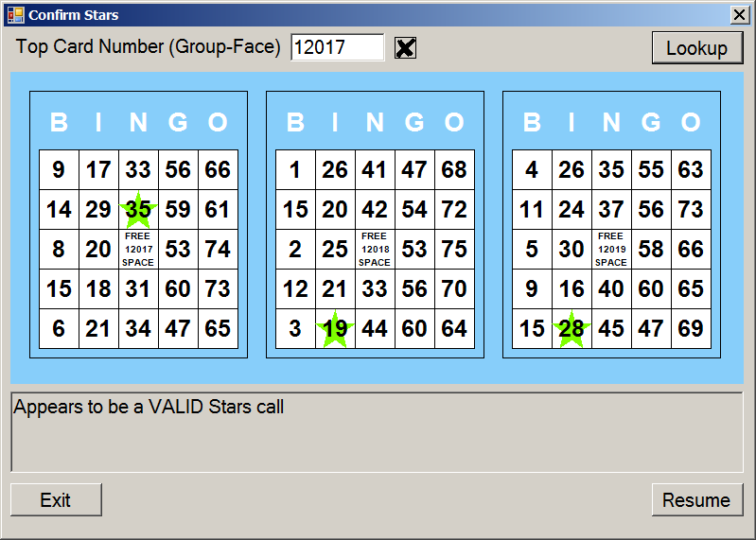Click number 69 on card 12019
This screenshot has width=756, height=540.
click(691, 328)
